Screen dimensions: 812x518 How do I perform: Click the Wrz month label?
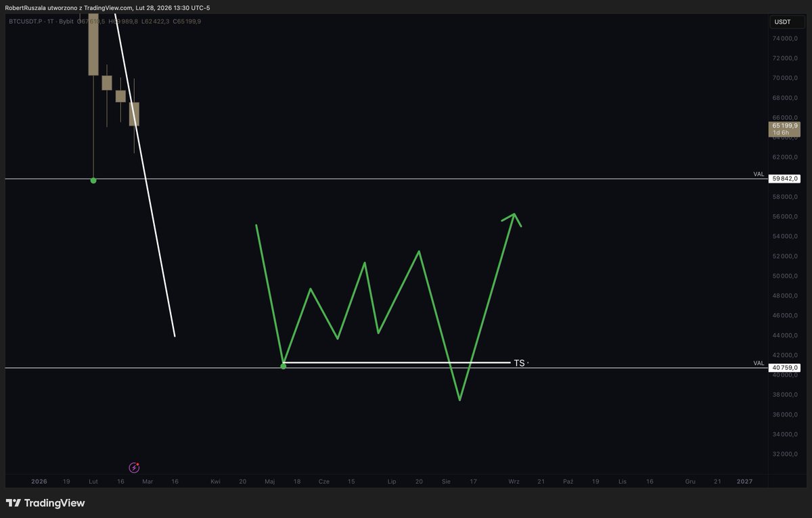click(514, 481)
